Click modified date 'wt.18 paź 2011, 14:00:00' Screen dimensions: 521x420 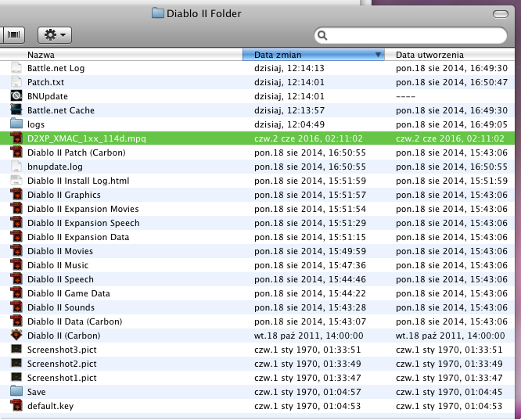pyautogui.click(x=309, y=336)
